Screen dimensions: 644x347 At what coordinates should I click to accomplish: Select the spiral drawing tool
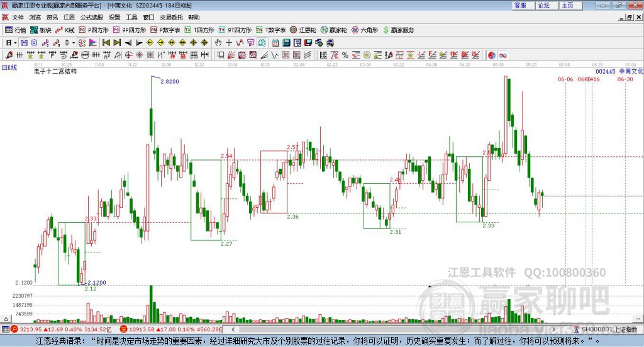click(x=64, y=55)
